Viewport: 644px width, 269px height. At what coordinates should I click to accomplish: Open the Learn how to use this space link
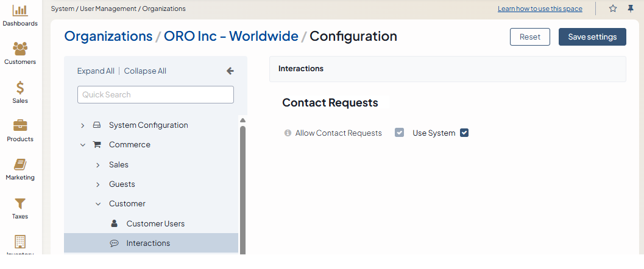540,9
